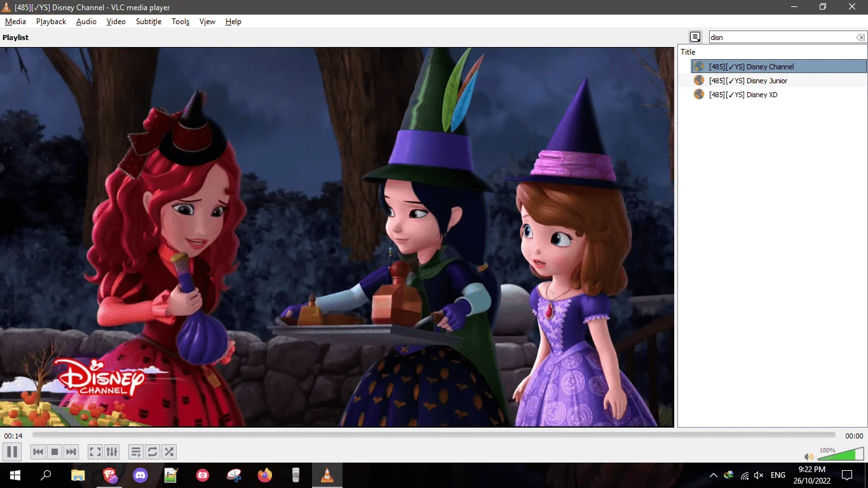
Task: Toggle fullscreen video mode
Action: pos(95,452)
